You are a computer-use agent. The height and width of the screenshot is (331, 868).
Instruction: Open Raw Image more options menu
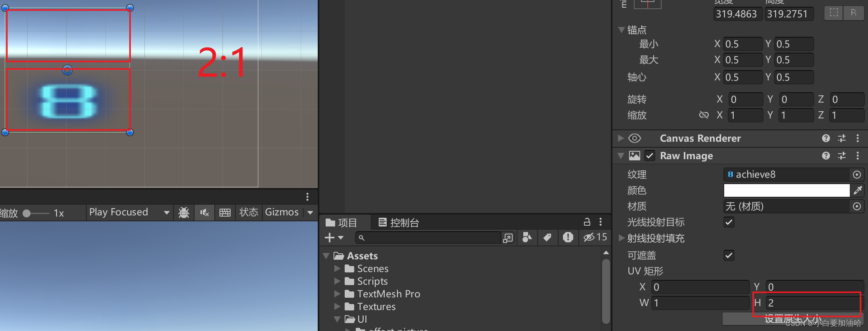[x=858, y=156]
